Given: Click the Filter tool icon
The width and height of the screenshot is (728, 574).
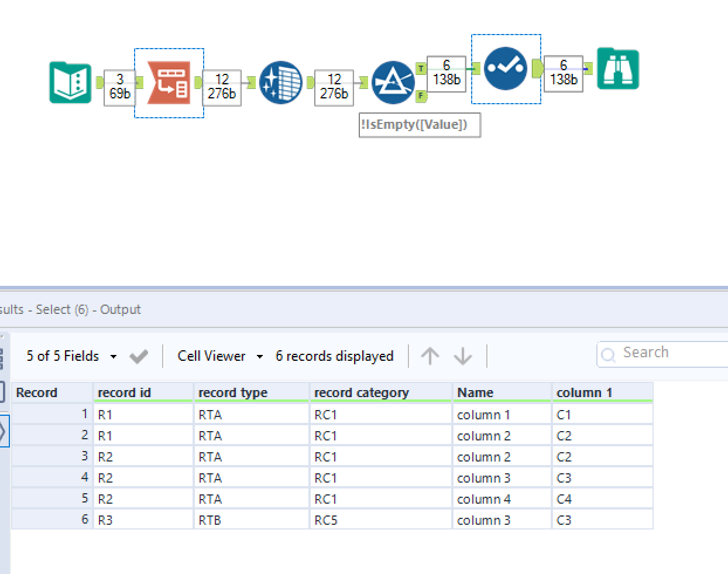Looking at the screenshot, I should (393, 83).
